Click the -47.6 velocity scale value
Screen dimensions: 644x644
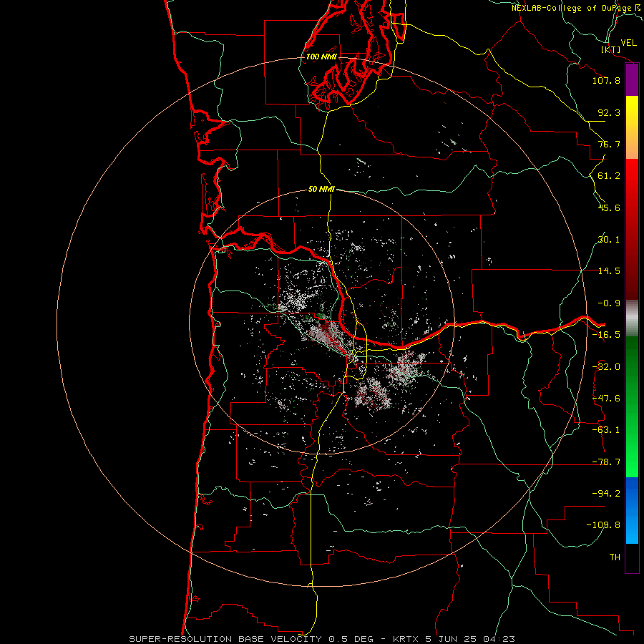click(x=606, y=399)
